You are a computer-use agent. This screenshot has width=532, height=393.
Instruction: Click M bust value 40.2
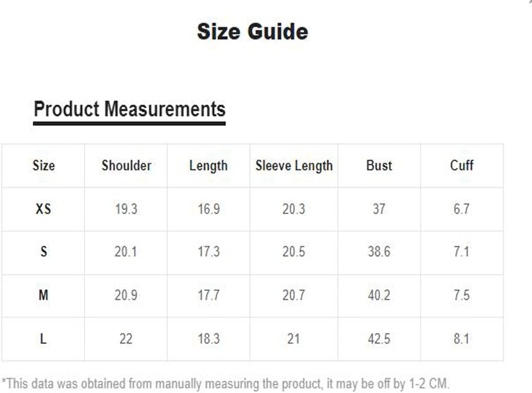pos(379,295)
